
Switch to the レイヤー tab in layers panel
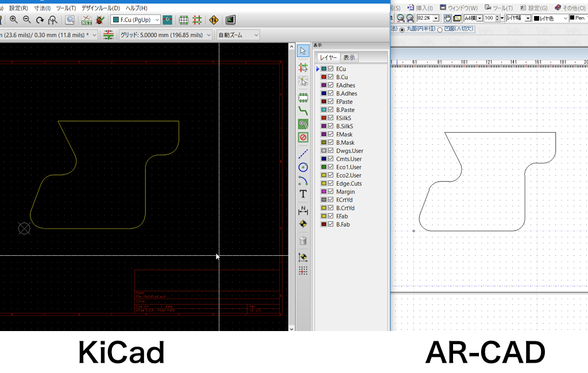[328, 57]
